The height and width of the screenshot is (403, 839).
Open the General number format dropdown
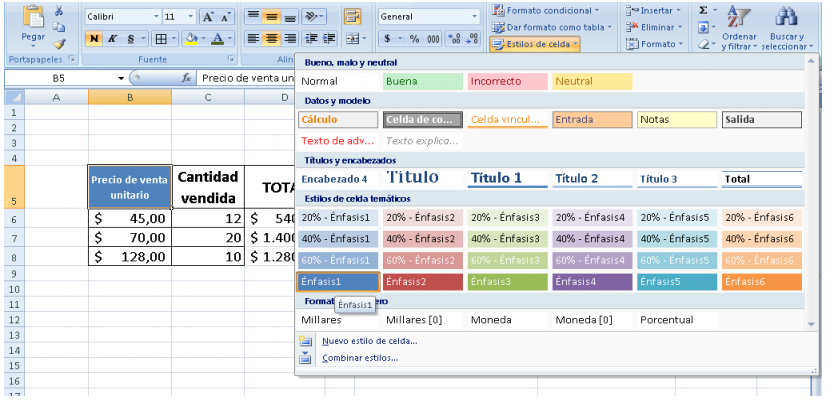(x=474, y=17)
